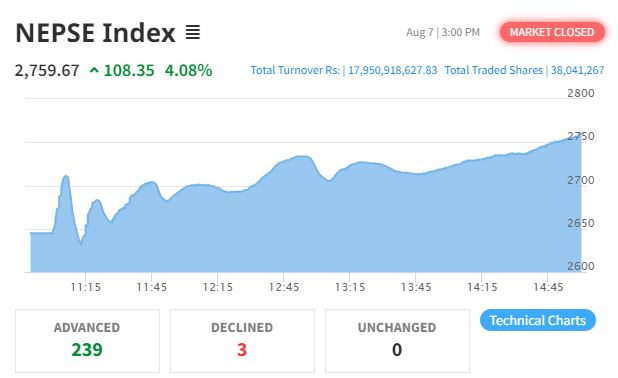
Task: Open the ADVANCED 239 stocks box
Action: click(87, 341)
